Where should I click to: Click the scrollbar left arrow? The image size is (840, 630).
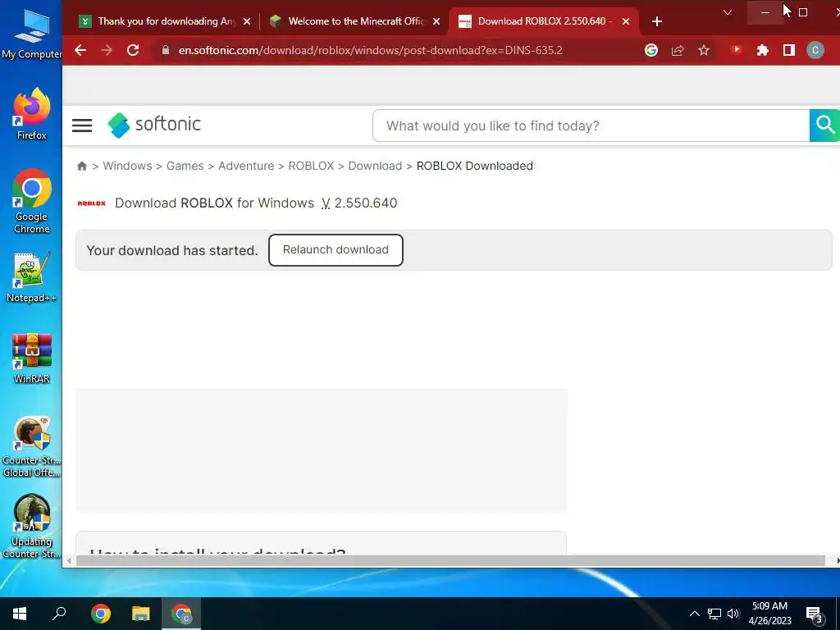click(x=69, y=561)
